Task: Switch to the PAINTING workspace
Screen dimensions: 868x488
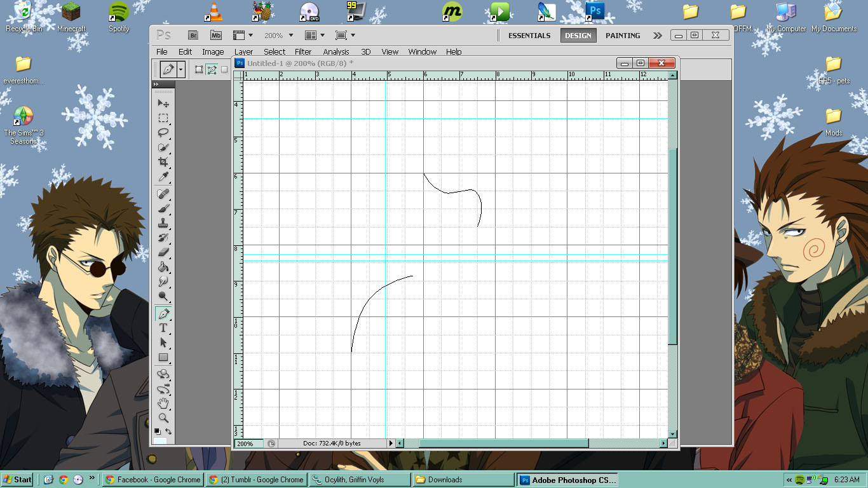Action: click(622, 36)
